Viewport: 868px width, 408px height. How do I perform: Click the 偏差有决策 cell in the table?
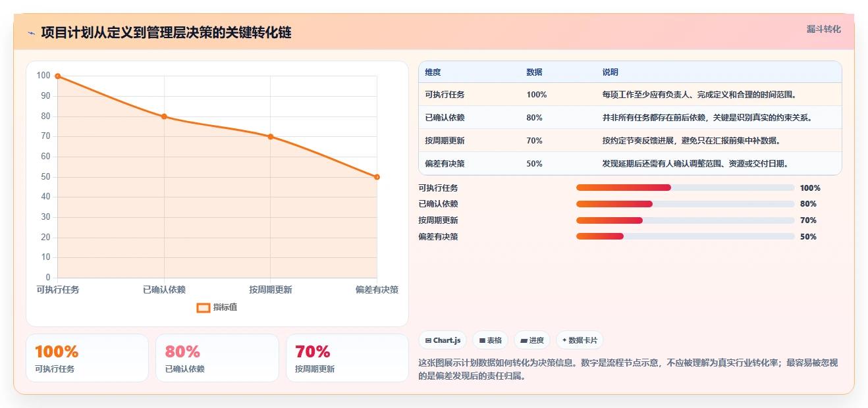pyautogui.click(x=445, y=164)
